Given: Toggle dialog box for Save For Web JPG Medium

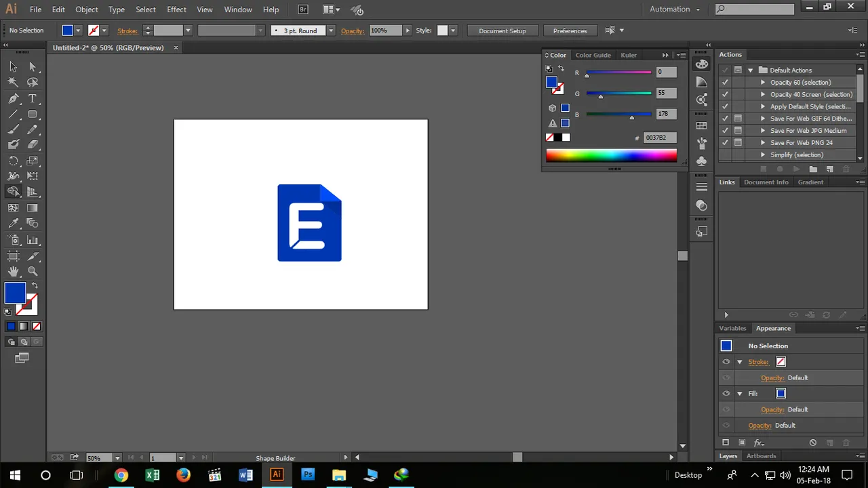Looking at the screenshot, I should click(x=738, y=130).
